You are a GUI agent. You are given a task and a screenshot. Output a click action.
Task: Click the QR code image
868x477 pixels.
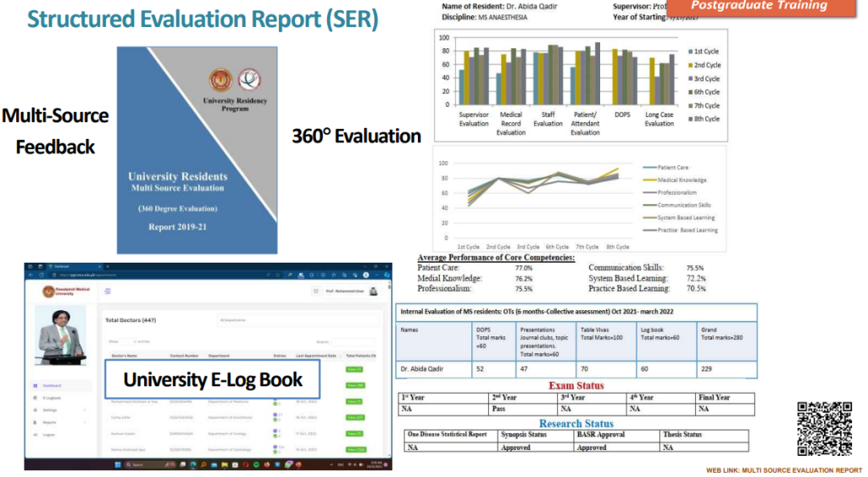[824, 429]
